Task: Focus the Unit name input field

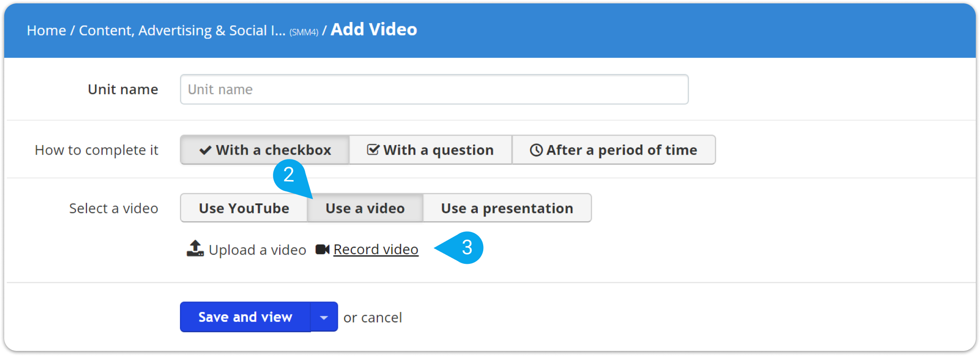Action: 434,89
